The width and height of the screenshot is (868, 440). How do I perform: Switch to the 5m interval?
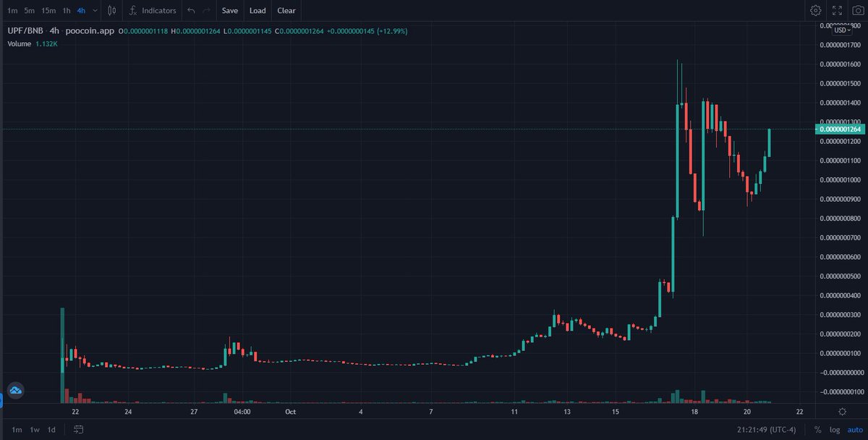click(29, 11)
